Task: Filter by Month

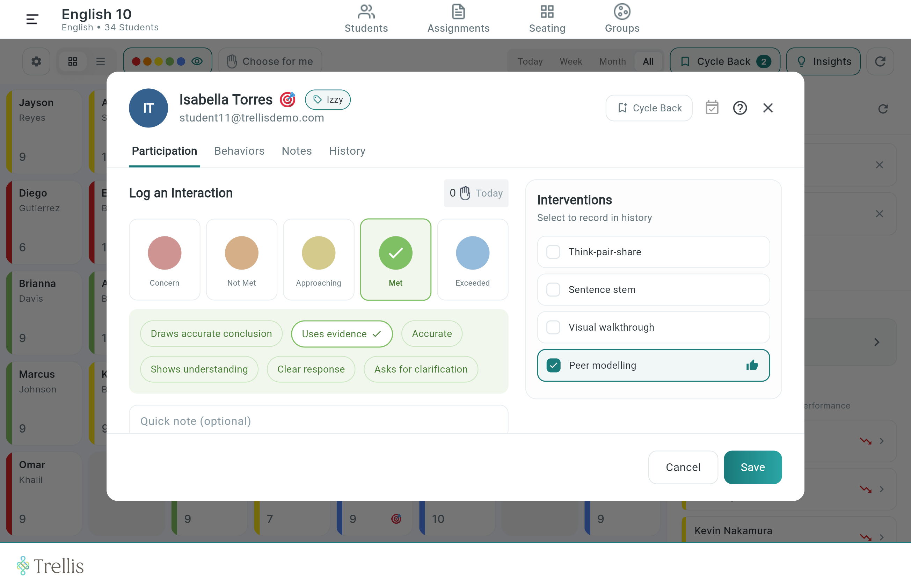Action: (612, 61)
